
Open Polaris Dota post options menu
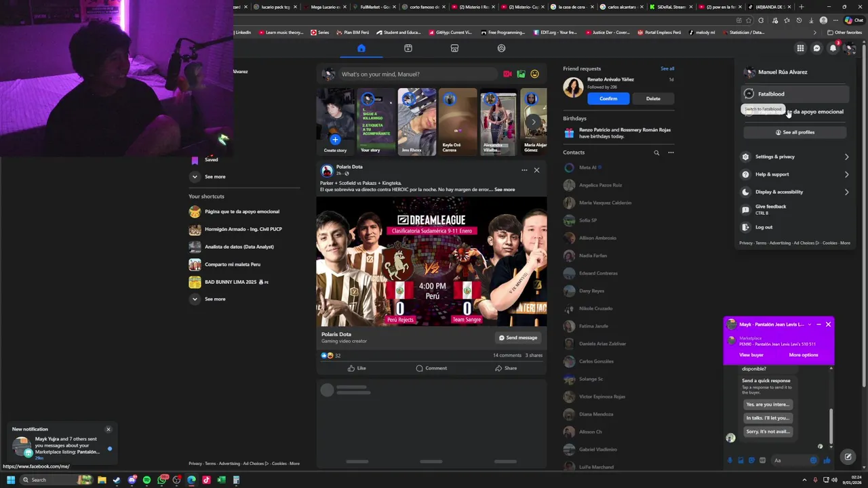coord(524,170)
